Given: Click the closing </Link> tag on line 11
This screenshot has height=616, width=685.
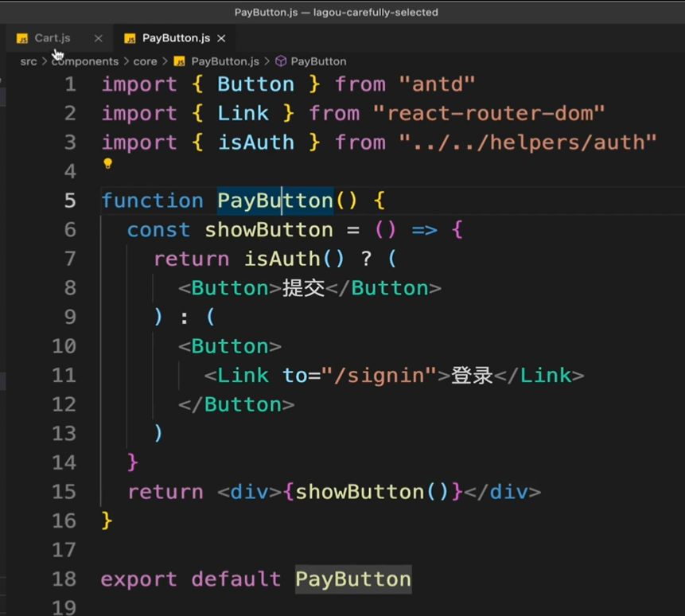Looking at the screenshot, I should 539,376.
